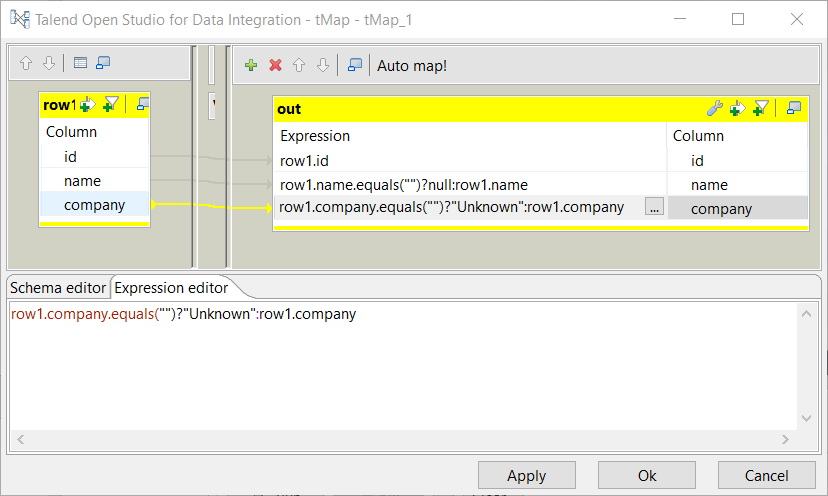The width and height of the screenshot is (828, 496).
Task: Select the company column in row1 table
Action: pyautogui.click(x=95, y=204)
